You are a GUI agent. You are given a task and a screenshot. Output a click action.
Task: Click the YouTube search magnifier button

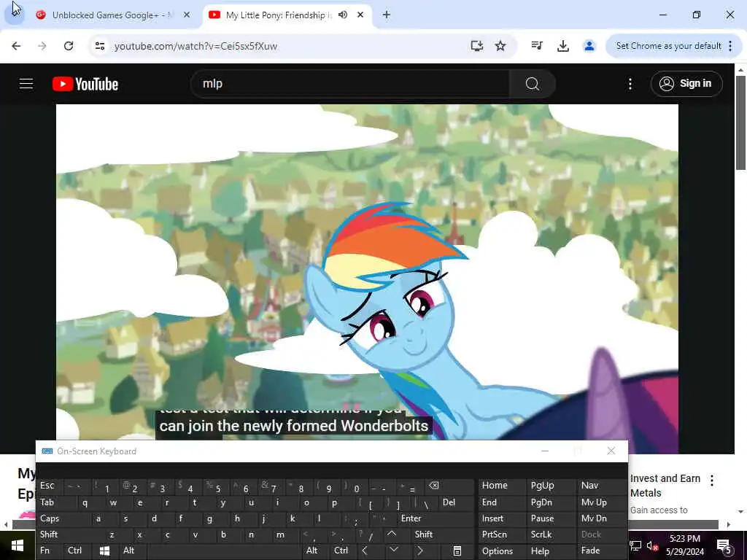[x=532, y=84]
